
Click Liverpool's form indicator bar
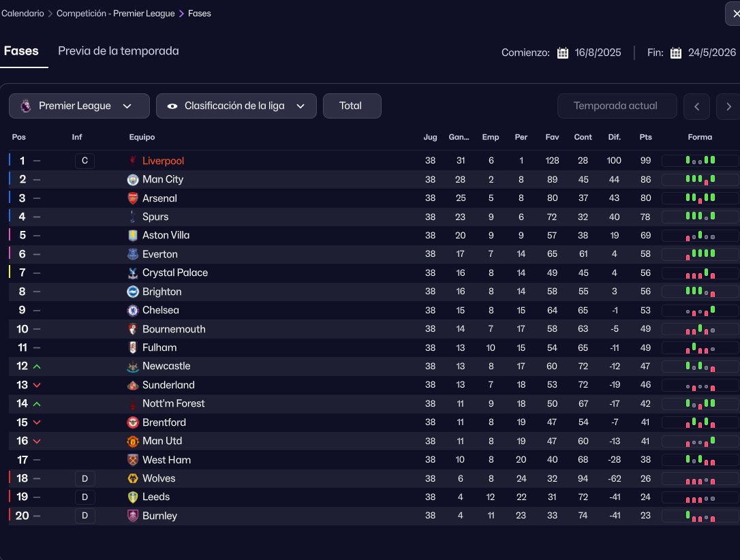click(x=700, y=161)
